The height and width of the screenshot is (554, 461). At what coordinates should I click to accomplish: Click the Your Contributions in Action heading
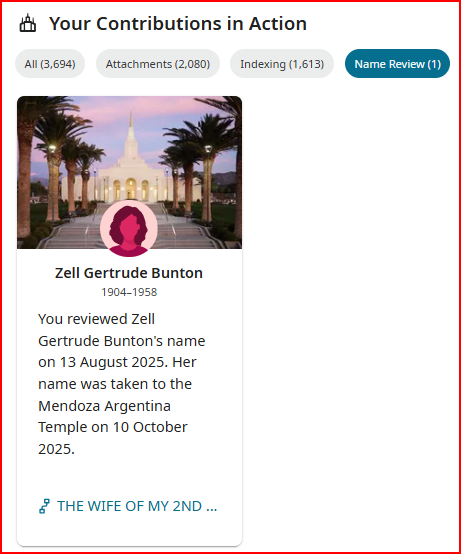[178, 24]
